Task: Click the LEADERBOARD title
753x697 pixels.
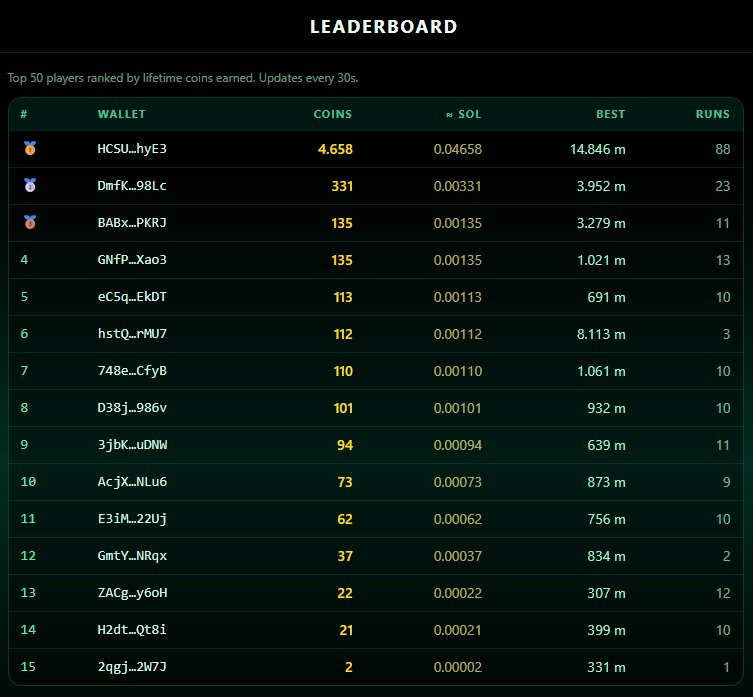Action: [x=383, y=27]
